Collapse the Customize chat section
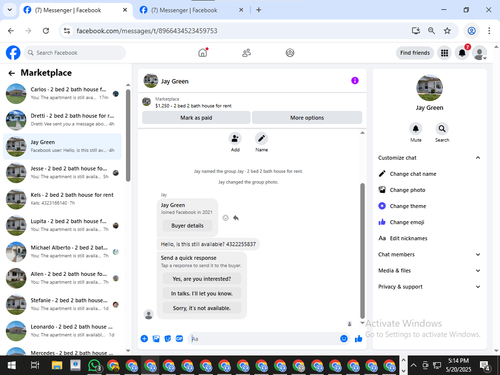Image resolution: width=500 pixels, height=375 pixels. (429, 158)
